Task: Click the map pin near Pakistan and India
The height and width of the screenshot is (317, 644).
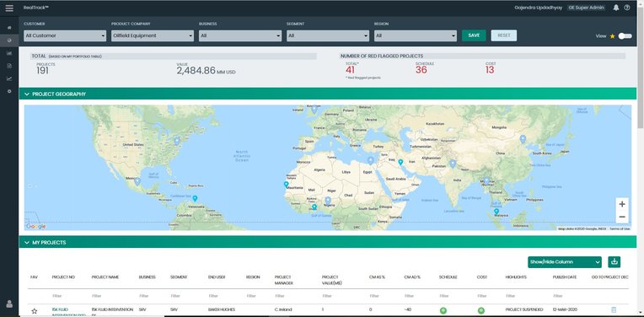Action: pyautogui.click(x=453, y=164)
